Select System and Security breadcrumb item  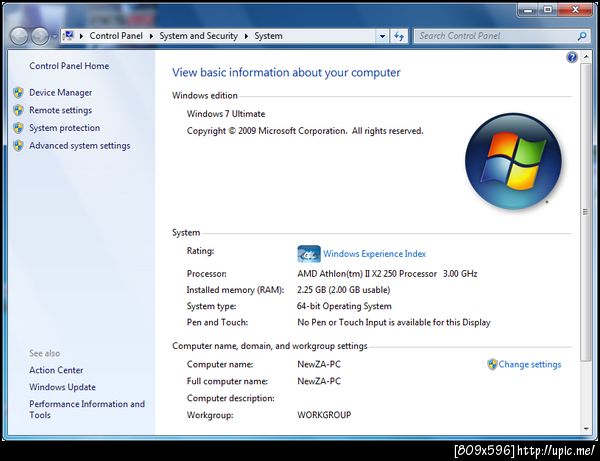pyautogui.click(x=199, y=36)
